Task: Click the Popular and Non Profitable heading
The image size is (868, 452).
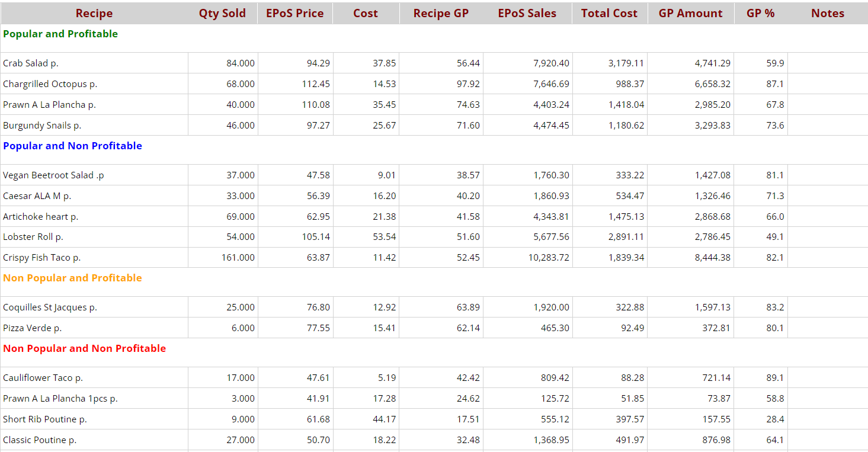Action: (72, 146)
